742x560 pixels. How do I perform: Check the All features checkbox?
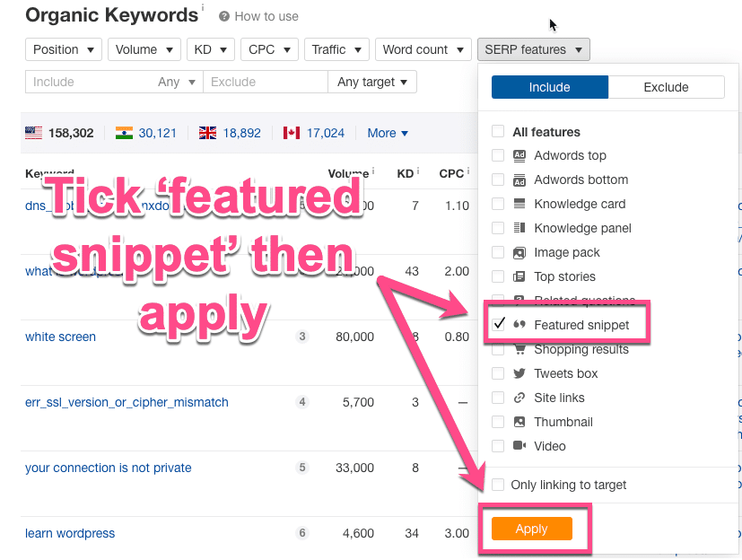(x=498, y=131)
